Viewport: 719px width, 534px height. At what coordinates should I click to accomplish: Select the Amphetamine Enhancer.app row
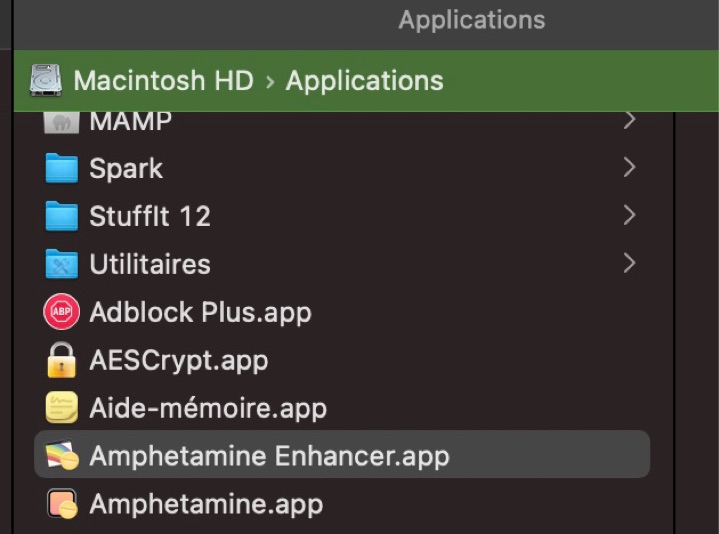coord(342,456)
